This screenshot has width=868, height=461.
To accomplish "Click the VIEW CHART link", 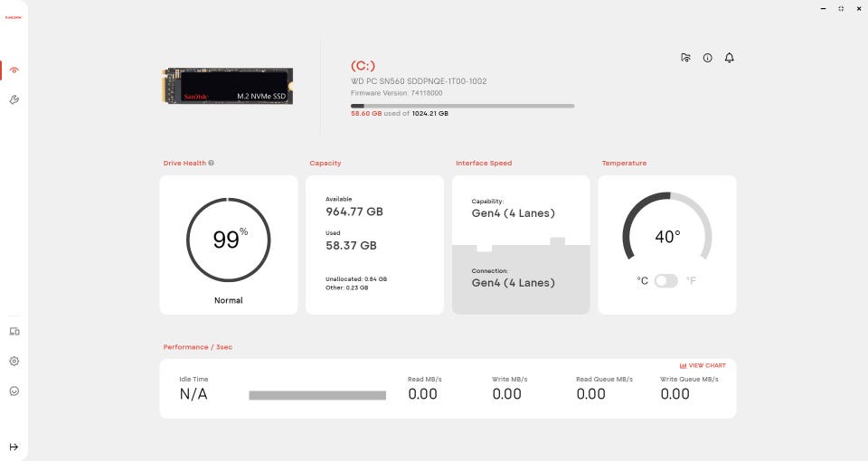I will pyautogui.click(x=703, y=366).
